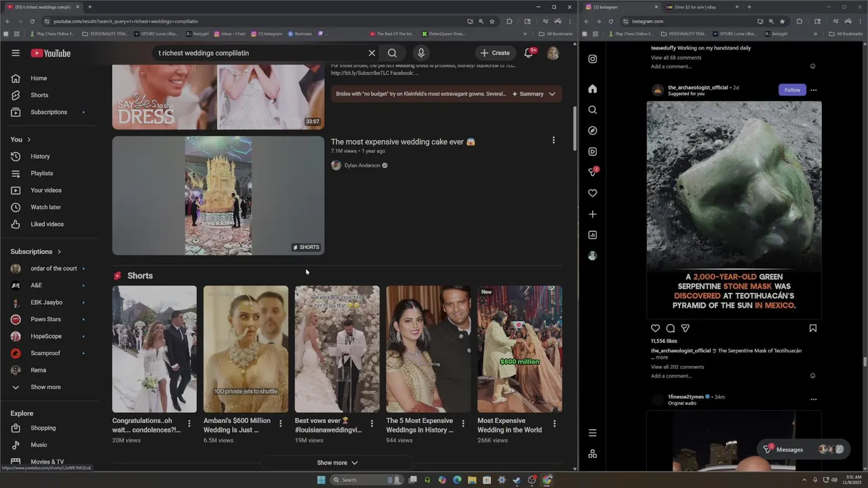Viewport: 868px width, 488px height.
Task: Open Instagram Reels icon
Action: (x=593, y=152)
